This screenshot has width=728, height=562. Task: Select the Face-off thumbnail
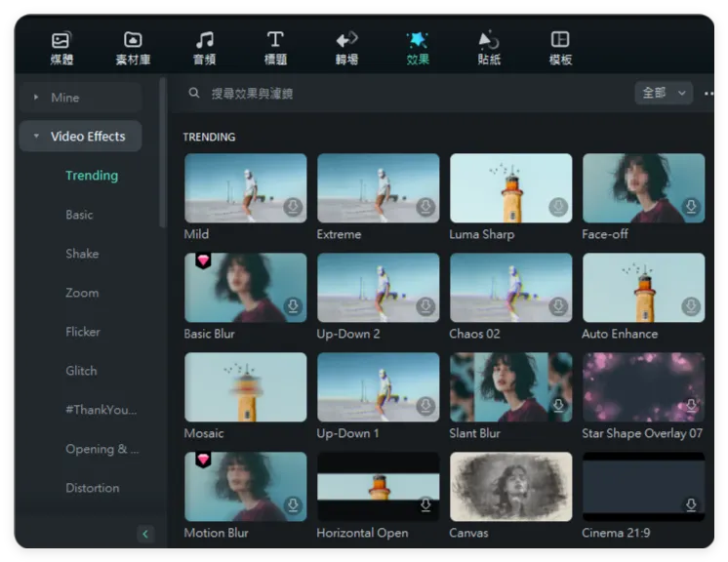644,188
